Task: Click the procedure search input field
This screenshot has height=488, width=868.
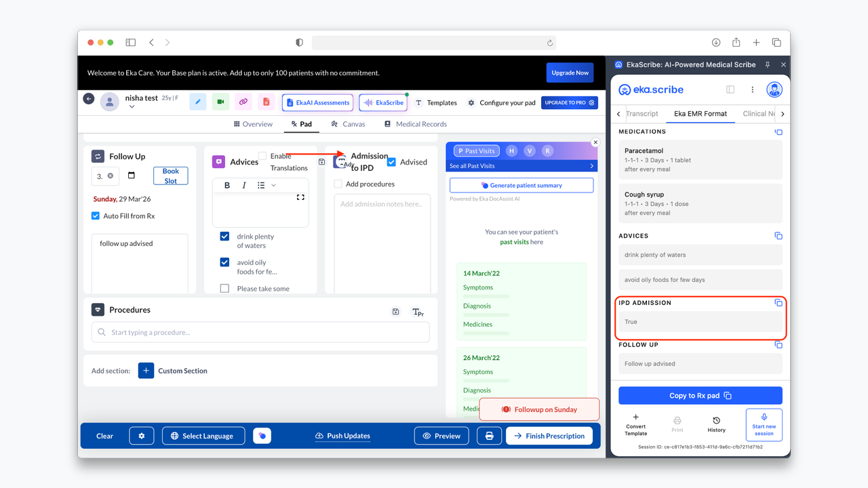Action: pos(260,332)
